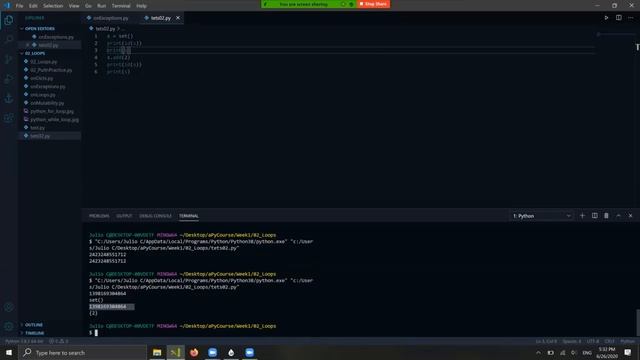Open the first Zoom icon in the taskbar
Screen dimensions: 640x360
212,352
